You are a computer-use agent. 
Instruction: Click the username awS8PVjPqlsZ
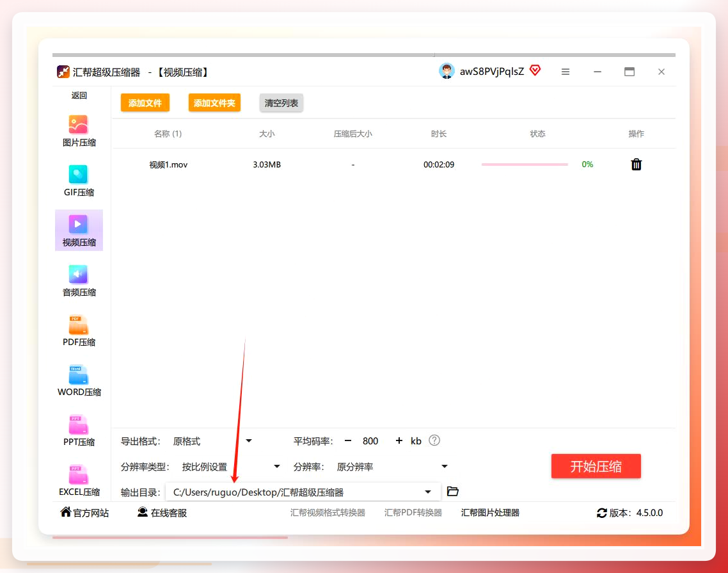point(492,72)
